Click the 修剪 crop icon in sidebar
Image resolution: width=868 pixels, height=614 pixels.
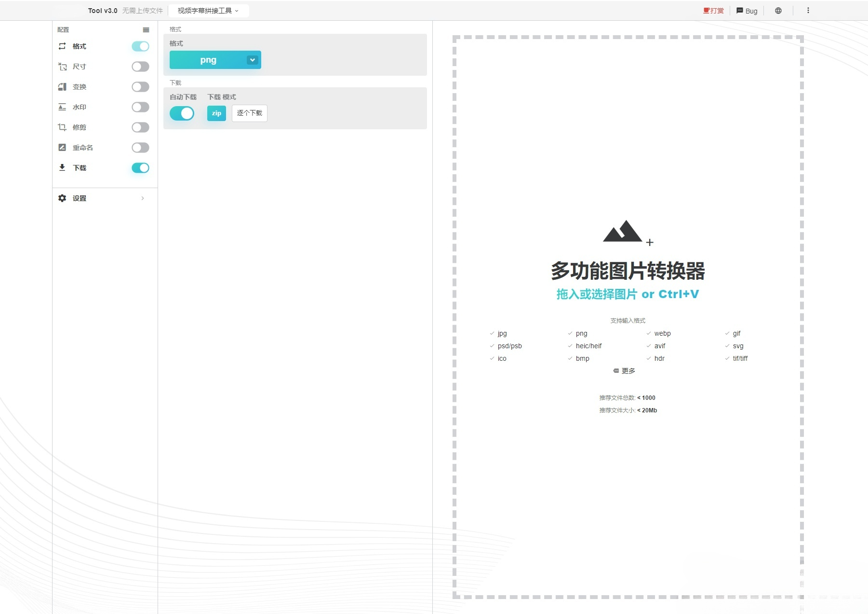tap(62, 127)
